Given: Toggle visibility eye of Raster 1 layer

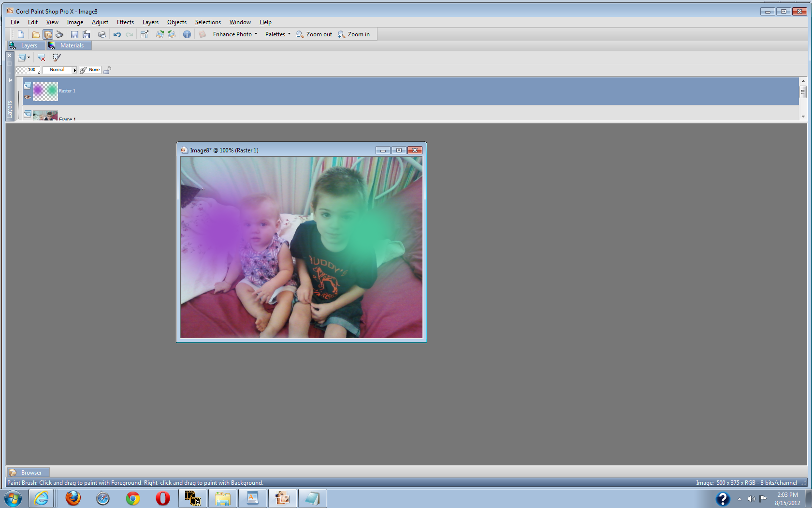Looking at the screenshot, I should [28, 97].
